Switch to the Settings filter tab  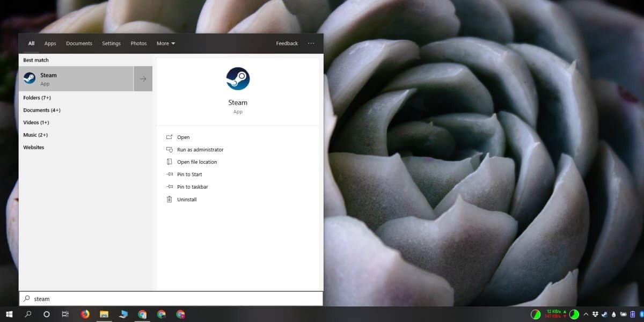111,43
